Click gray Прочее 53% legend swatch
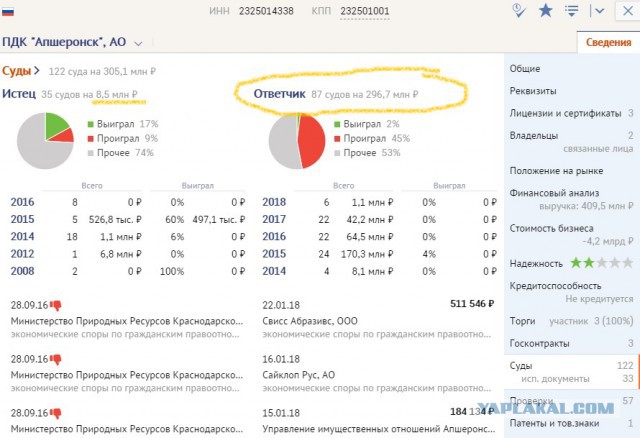640x438 pixels. [337, 153]
